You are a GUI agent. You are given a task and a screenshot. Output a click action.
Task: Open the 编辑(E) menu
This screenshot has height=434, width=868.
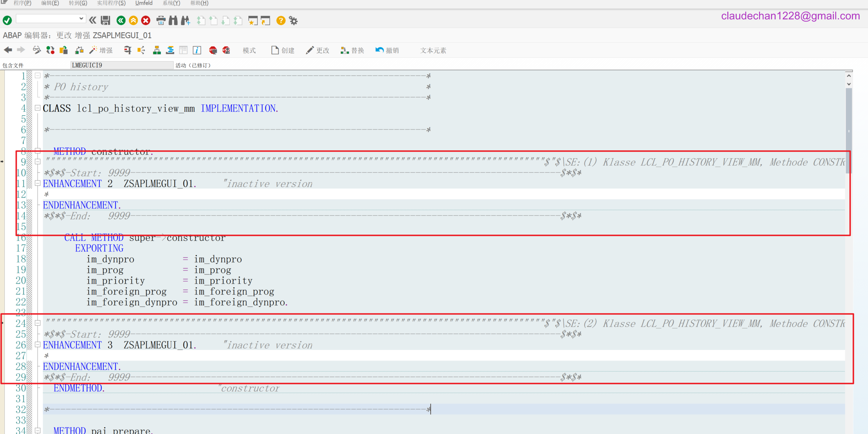(x=50, y=3)
